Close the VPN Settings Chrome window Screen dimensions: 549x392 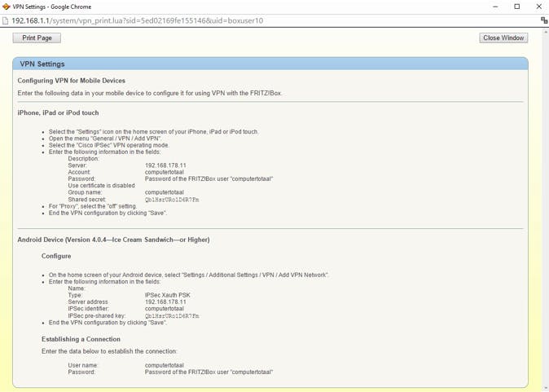[x=539, y=7]
